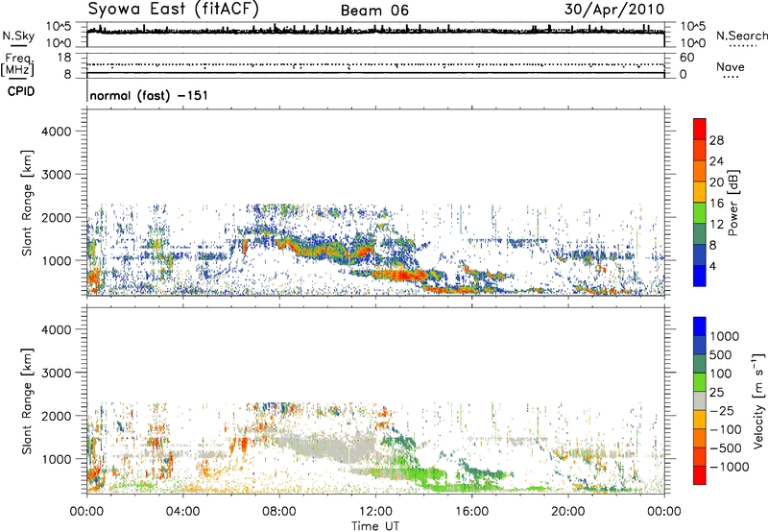Click the '28' tick on power colorbar
This screenshot has width=768, height=532.
pyautogui.click(x=716, y=140)
